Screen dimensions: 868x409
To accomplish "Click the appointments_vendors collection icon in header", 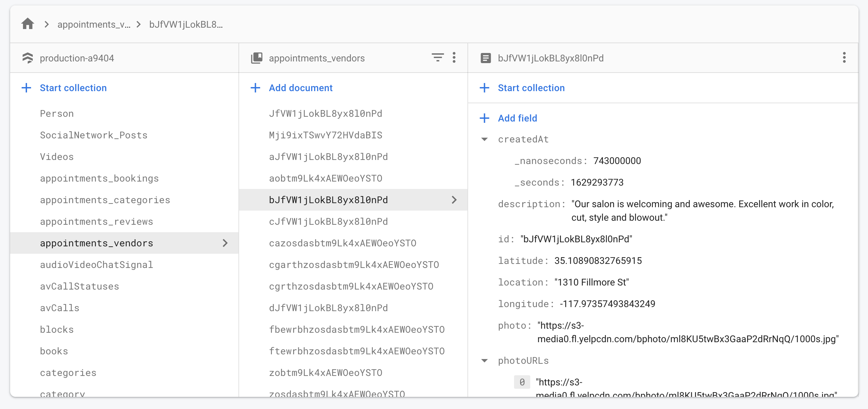I will tap(257, 58).
